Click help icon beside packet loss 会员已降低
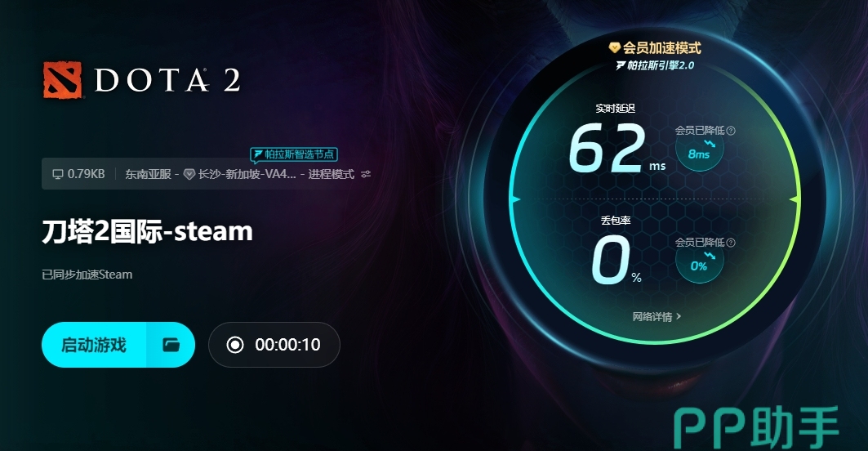The image size is (868, 451). point(731,243)
